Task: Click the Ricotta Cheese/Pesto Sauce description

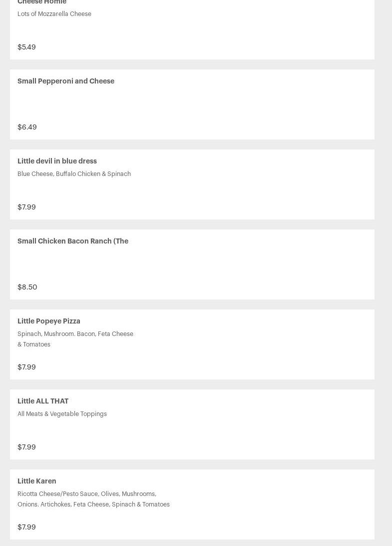Action: (93, 499)
